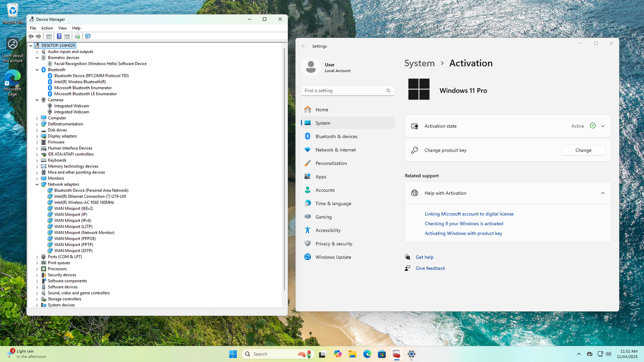Select Intel(R) Ethernet Connection (7) I219-LM
The width and height of the screenshot is (644, 362).
[90, 196]
